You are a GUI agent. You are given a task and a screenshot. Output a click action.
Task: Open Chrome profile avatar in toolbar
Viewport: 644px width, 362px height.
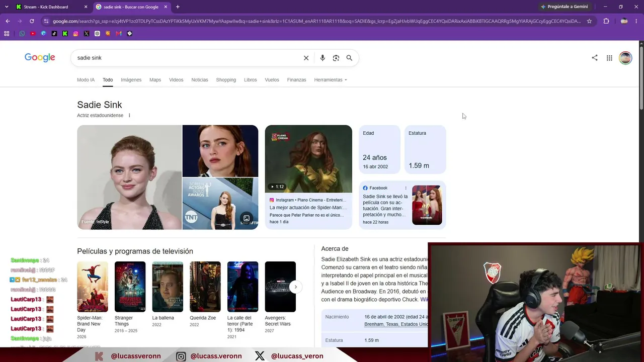pyautogui.click(x=624, y=21)
